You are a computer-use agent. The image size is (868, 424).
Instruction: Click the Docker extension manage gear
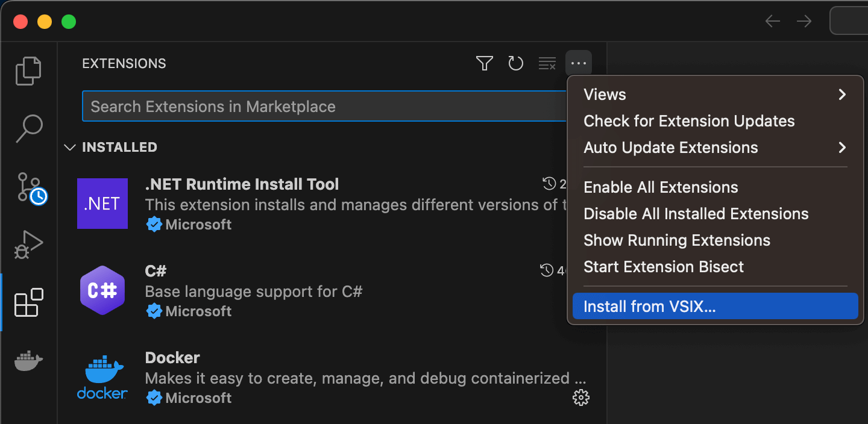pos(580,397)
